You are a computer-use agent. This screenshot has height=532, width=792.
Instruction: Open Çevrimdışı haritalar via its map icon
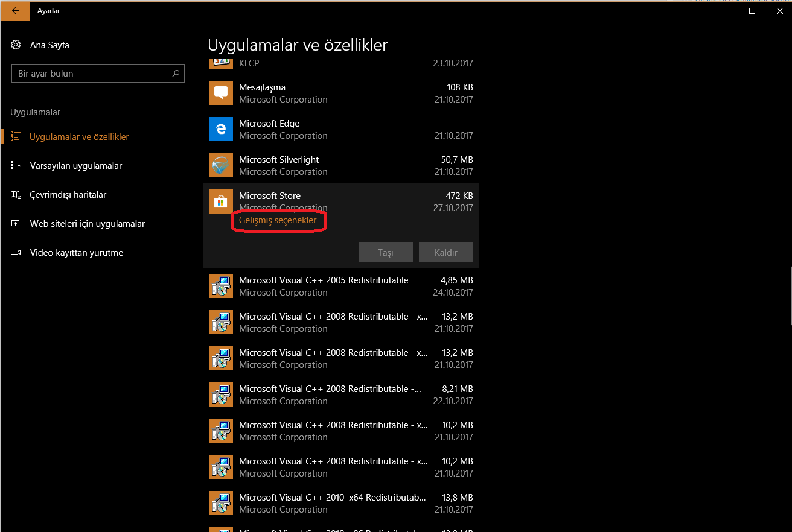point(16,195)
